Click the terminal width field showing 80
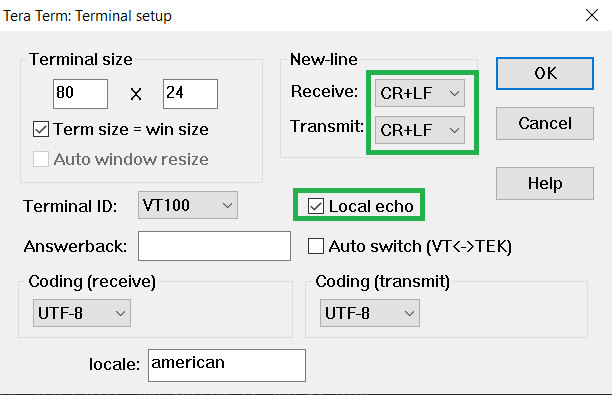 [80, 94]
